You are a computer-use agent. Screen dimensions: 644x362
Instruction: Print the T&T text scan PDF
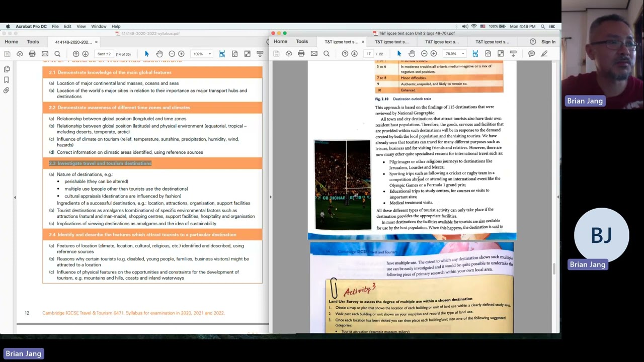[x=301, y=54]
